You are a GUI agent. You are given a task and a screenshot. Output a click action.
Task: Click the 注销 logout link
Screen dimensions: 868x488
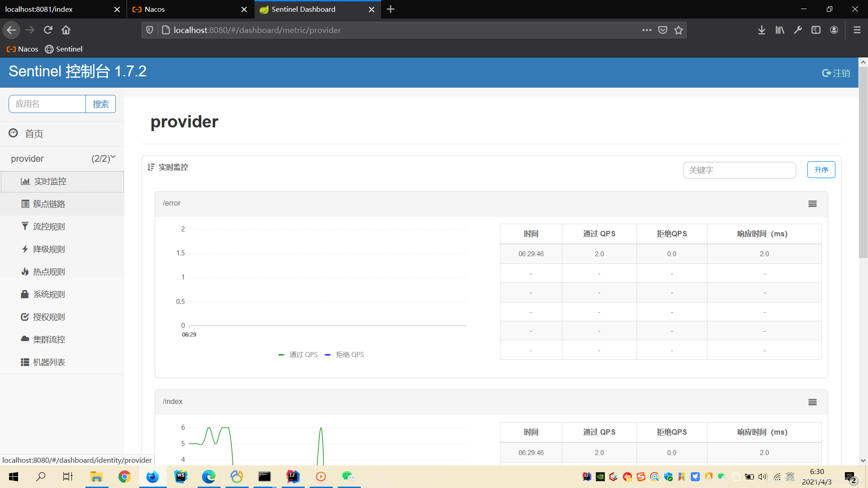(x=836, y=73)
